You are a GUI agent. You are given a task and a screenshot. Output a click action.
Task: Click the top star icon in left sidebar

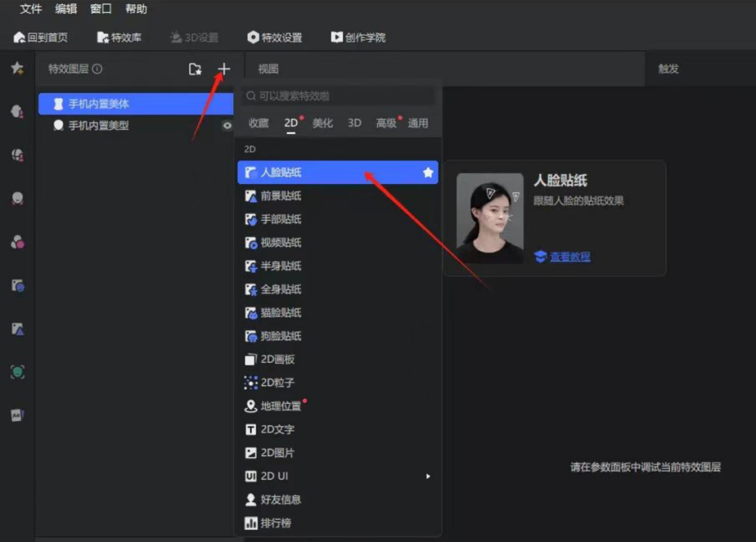coord(17,68)
